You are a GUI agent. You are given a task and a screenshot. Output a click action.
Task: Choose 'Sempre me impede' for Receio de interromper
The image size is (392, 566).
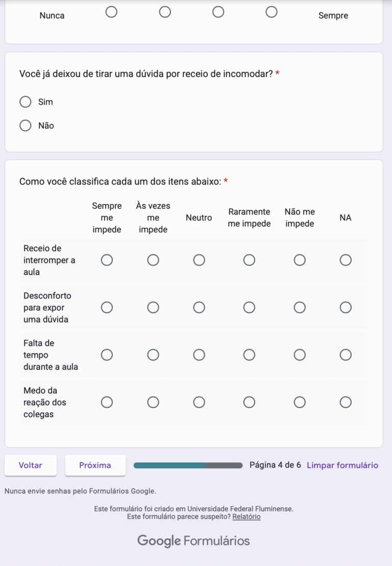(107, 261)
